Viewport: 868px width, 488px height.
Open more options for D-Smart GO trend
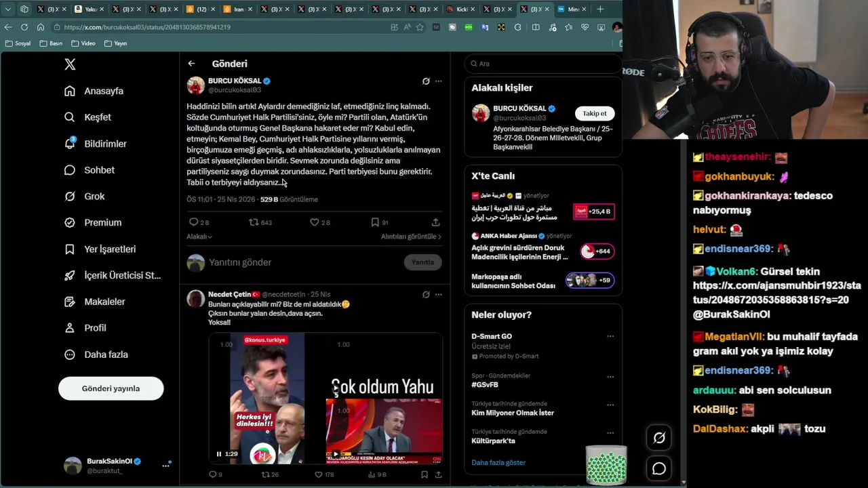click(x=610, y=336)
